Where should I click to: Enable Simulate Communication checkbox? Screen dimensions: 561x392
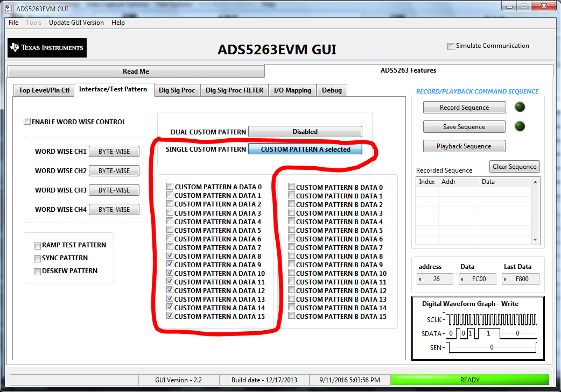pyautogui.click(x=451, y=46)
